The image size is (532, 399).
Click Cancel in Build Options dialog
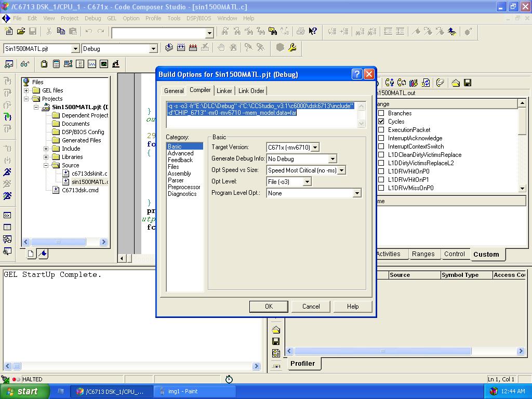tap(311, 307)
